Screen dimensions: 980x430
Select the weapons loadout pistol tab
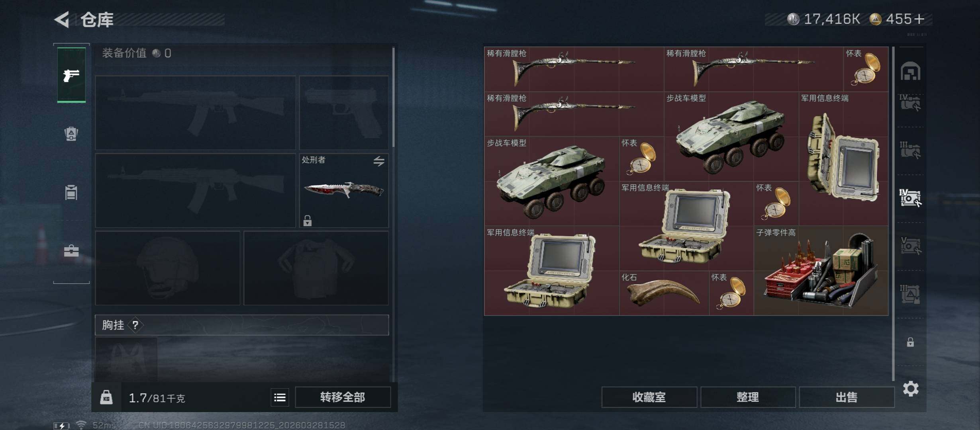[71, 75]
